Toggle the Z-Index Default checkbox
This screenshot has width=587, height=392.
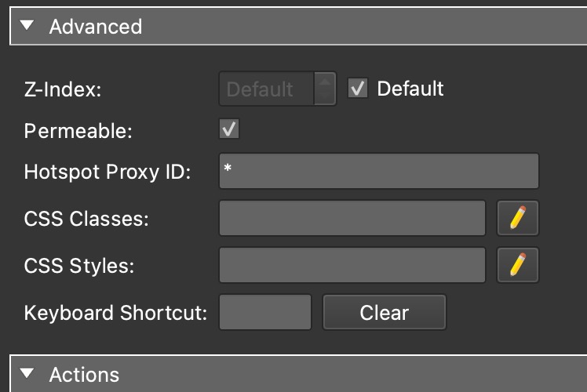click(x=358, y=89)
